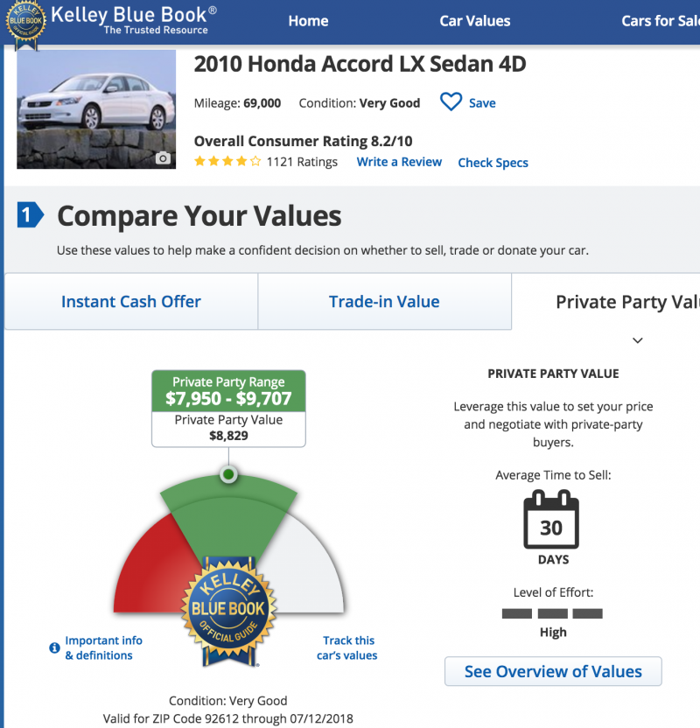The height and width of the screenshot is (728, 700).
Task: Open the Car Values menu
Action: click(x=475, y=21)
